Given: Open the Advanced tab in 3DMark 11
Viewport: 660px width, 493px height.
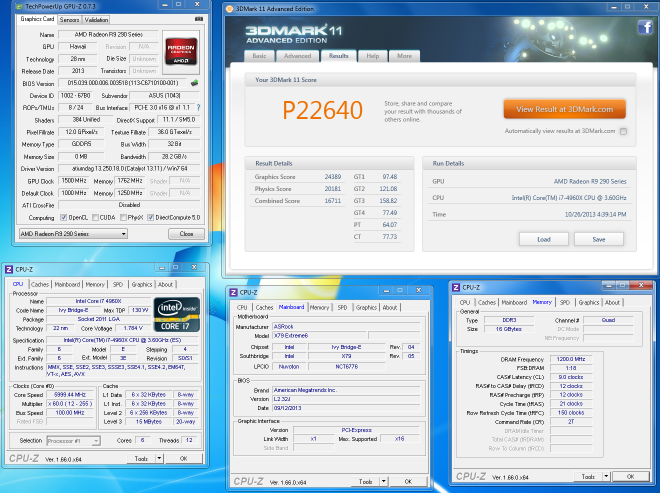Looking at the screenshot, I should [298, 56].
